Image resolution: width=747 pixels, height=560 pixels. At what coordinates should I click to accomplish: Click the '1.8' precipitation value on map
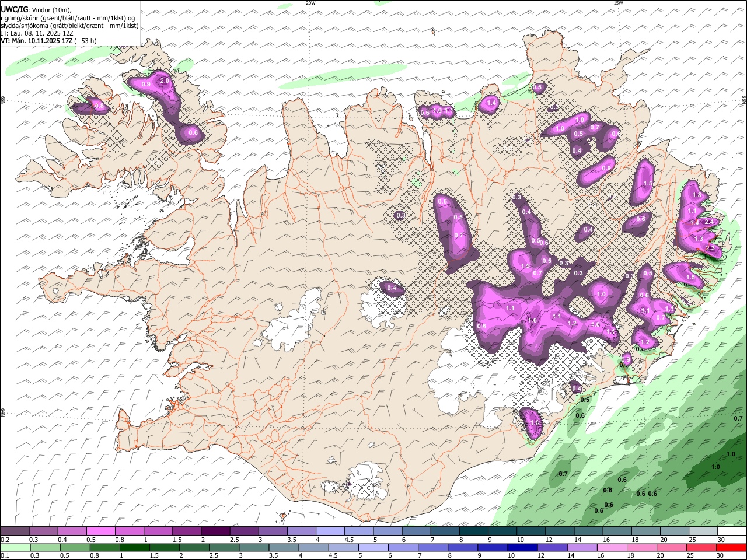[696, 195]
